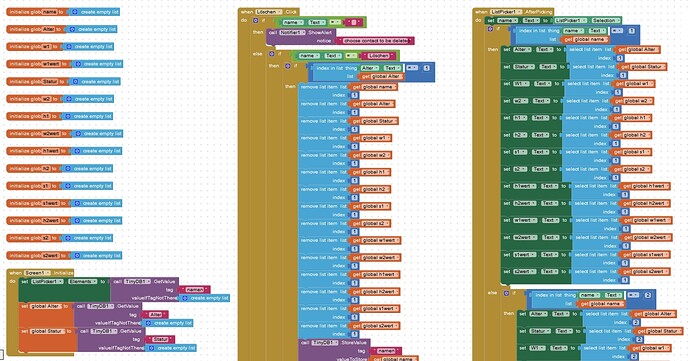Select the initialize global w1wert block
Image resolution: width=690 pixels, height=361 pixels.
tap(39, 64)
